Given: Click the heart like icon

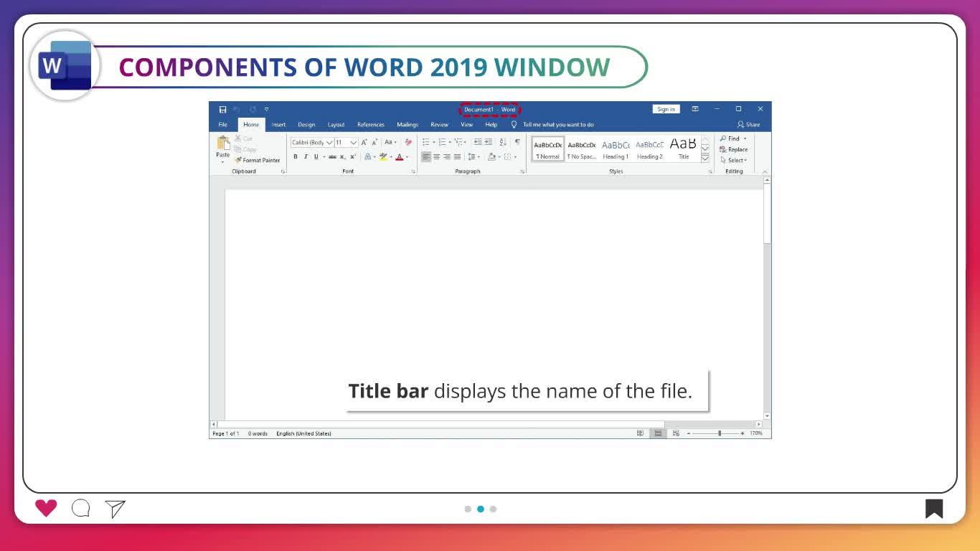Looking at the screenshot, I should pyautogui.click(x=46, y=509).
